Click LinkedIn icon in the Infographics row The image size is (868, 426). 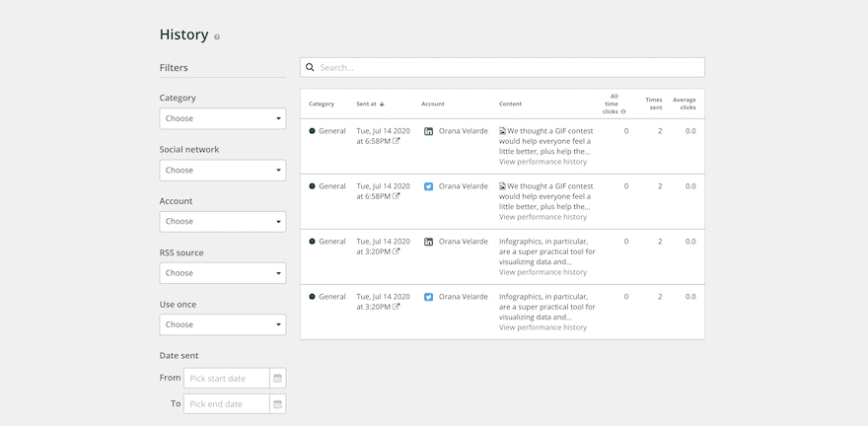tap(428, 242)
